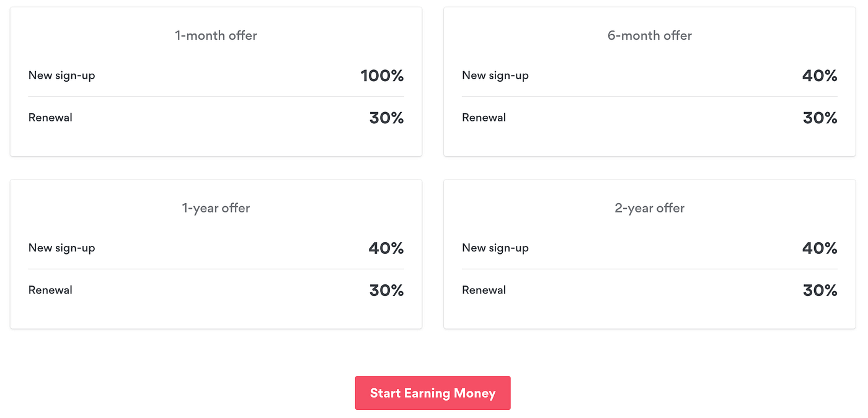The width and height of the screenshot is (868, 418).
Task: Select the 6-month offer heading
Action: tap(649, 36)
